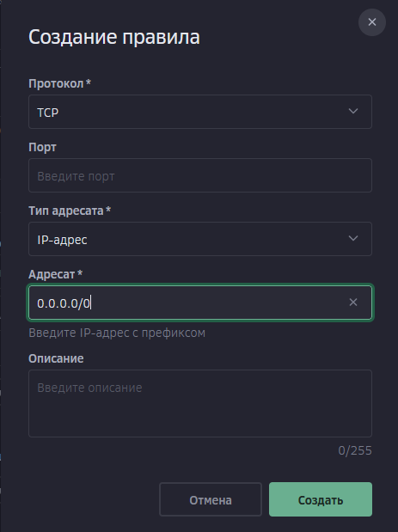This screenshot has height=532, width=398.
Task: Click the required asterisk beside Протокол
Action: click(89, 82)
